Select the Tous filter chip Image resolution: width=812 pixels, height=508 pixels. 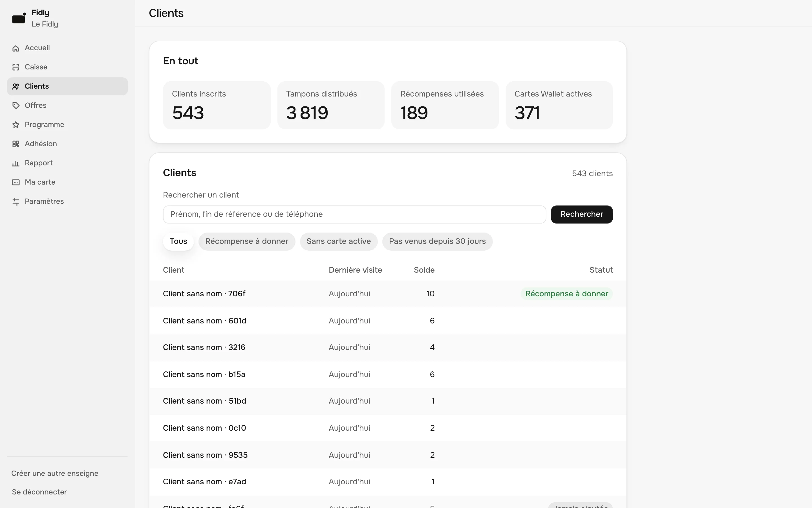pos(178,241)
